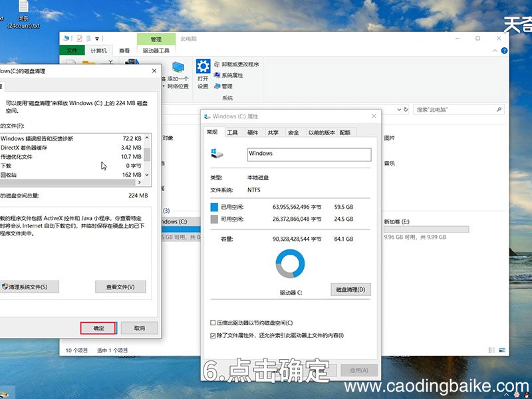Click the blue 已用空间 color square
Image resolution: width=532 pixels, height=399 pixels.
pyautogui.click(x=214, y=207)
